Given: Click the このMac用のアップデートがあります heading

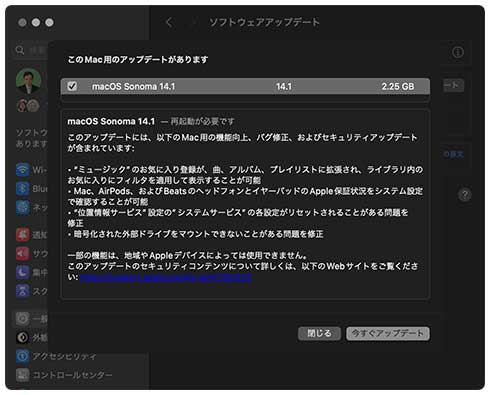Looking at the screenshot, I should (138, 60).
